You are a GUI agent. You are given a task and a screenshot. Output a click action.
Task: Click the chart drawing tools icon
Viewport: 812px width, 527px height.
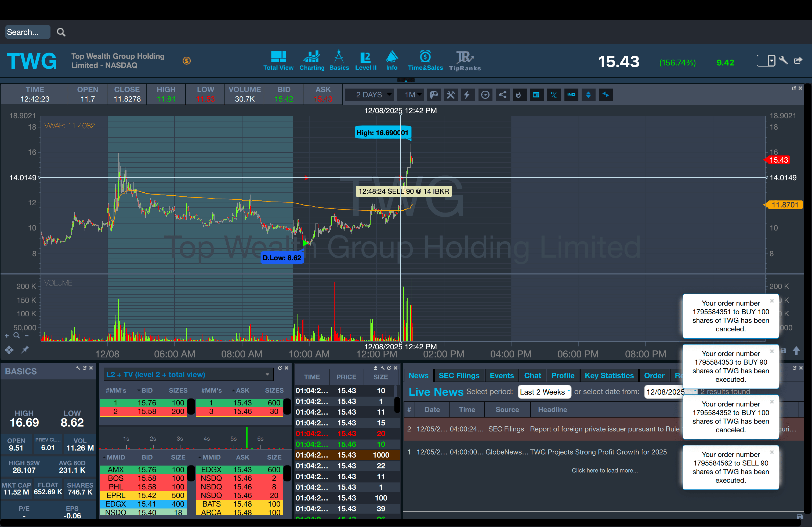tap(451, 95)
